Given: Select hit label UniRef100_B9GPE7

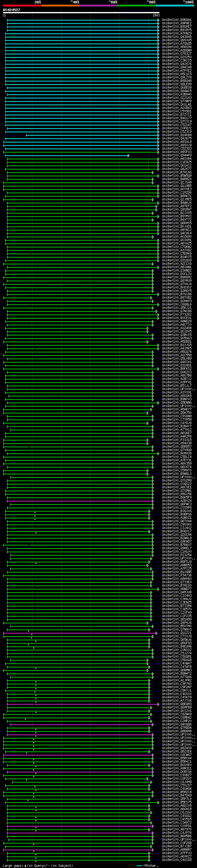Looking at the screenshot, I should tap(177, 26).
